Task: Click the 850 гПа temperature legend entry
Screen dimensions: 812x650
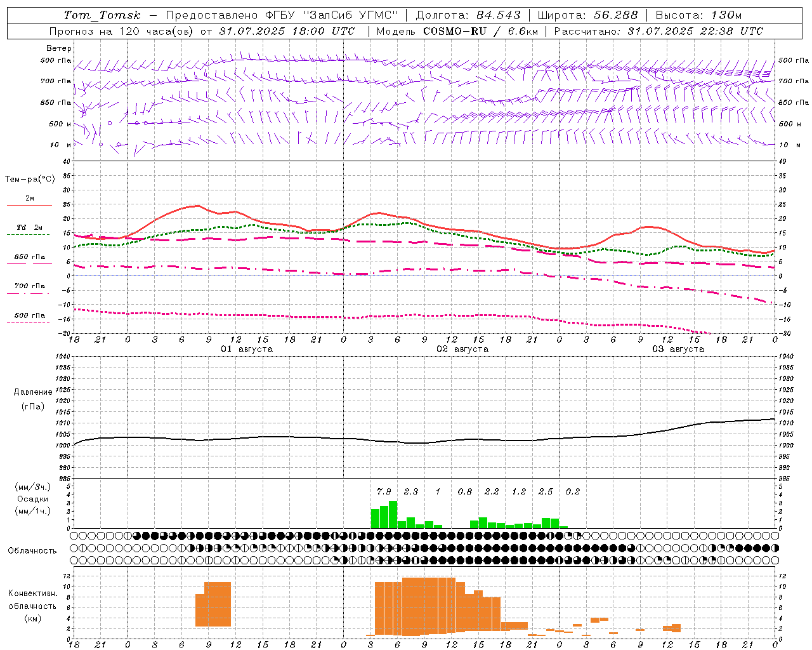Action: (x=30, y=257)
